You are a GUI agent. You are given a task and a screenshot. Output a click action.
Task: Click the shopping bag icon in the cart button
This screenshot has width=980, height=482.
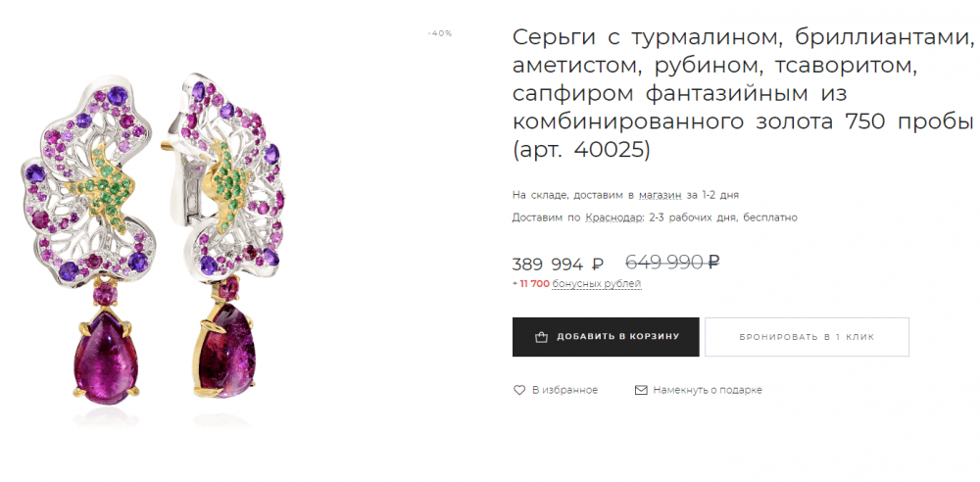coord(541,337)
